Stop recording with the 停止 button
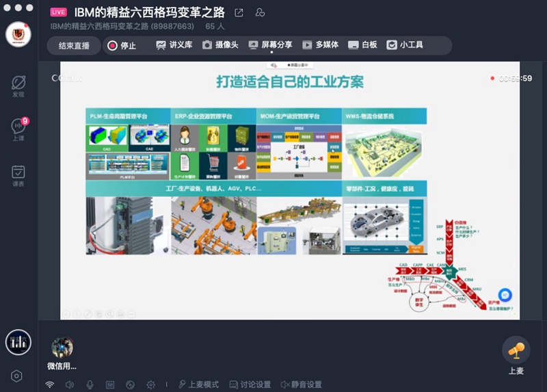547x392 pixels. click(x=122, y=46)
